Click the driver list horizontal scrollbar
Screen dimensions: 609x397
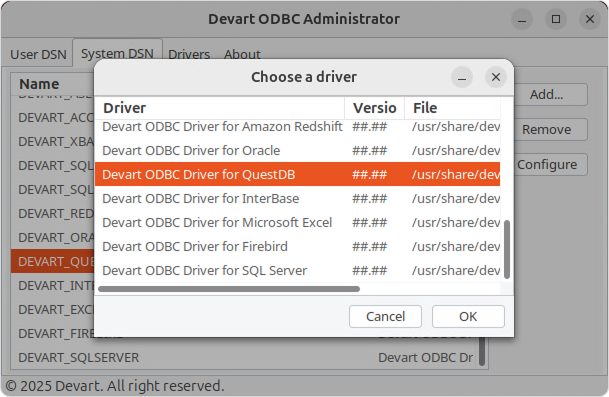(x=229, y=289)
